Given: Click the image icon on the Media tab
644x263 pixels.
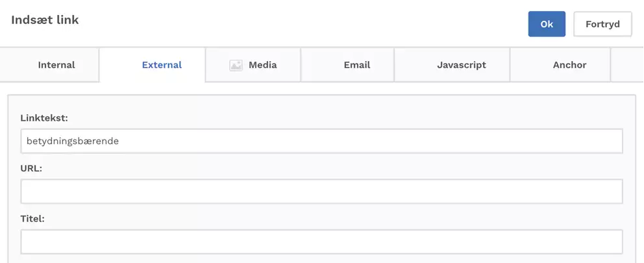Looking at the screenshot, I should 236,65.
